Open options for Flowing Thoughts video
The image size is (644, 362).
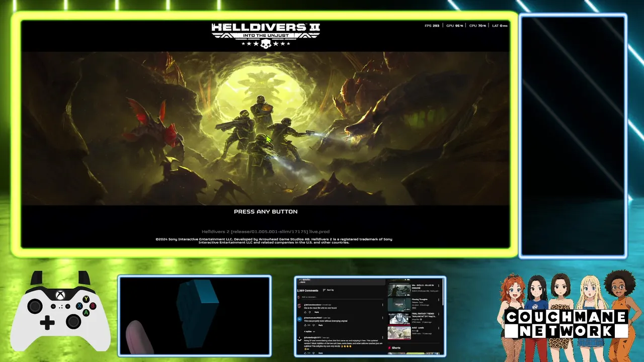pyautogui.click(x=439, y=300)
